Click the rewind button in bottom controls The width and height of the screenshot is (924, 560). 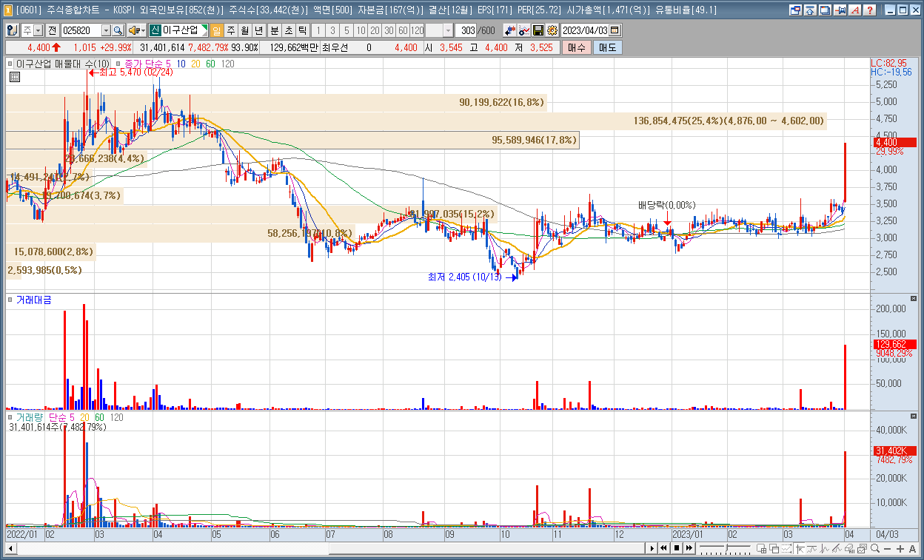pos(663,549)
